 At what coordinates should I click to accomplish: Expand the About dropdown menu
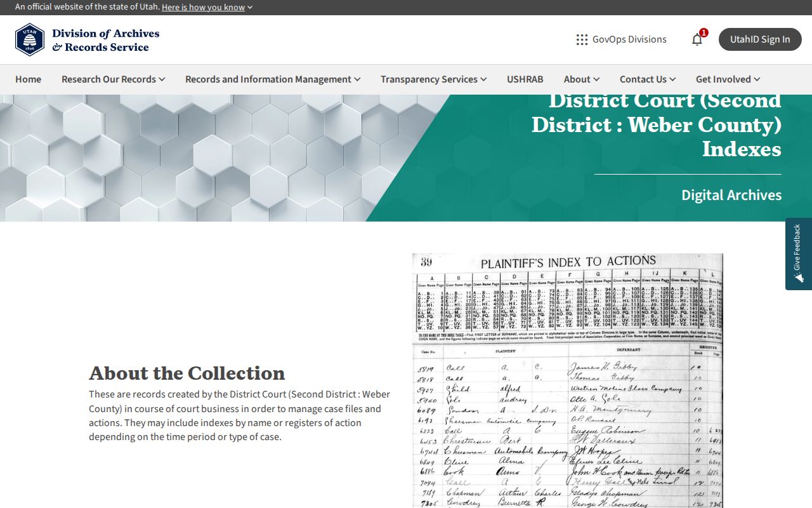pos(582,79)
